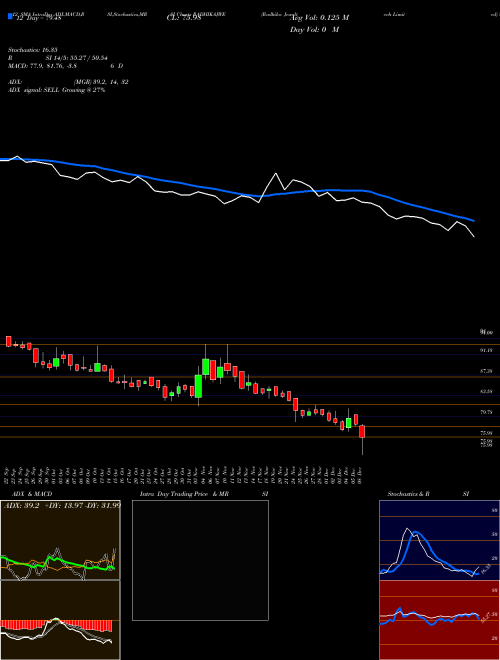
Task: Click the 'Avg Vol: 0.125 M' text
Action: tap(319, 18)
